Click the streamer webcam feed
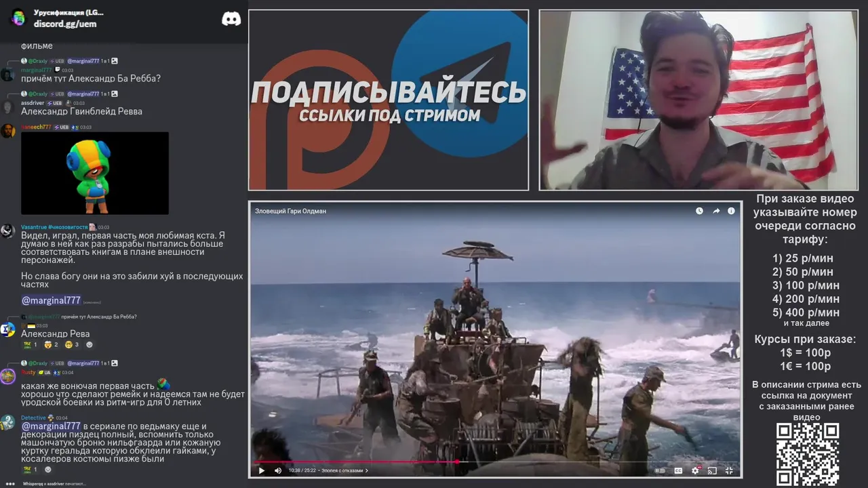Image resolution: width=868 pixels, height=488 pixels. point(698,100)
